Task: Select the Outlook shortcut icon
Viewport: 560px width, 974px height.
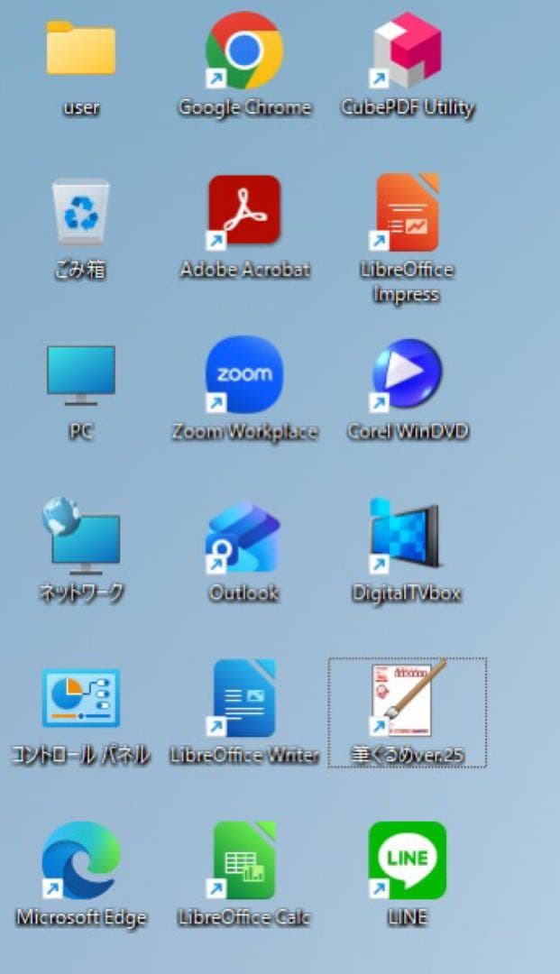Action: click(244, 538)
